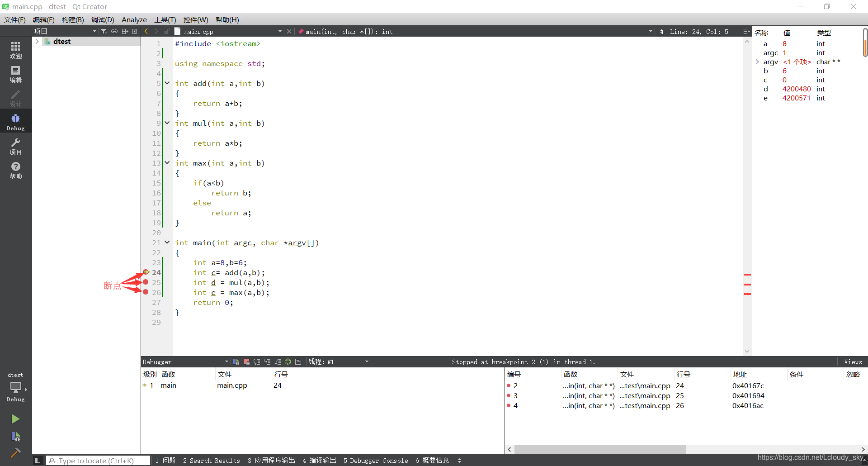Collapse the mul function at line 9
Image resolution: width=868 pixels, height=466 pixels.
[167, 123]
